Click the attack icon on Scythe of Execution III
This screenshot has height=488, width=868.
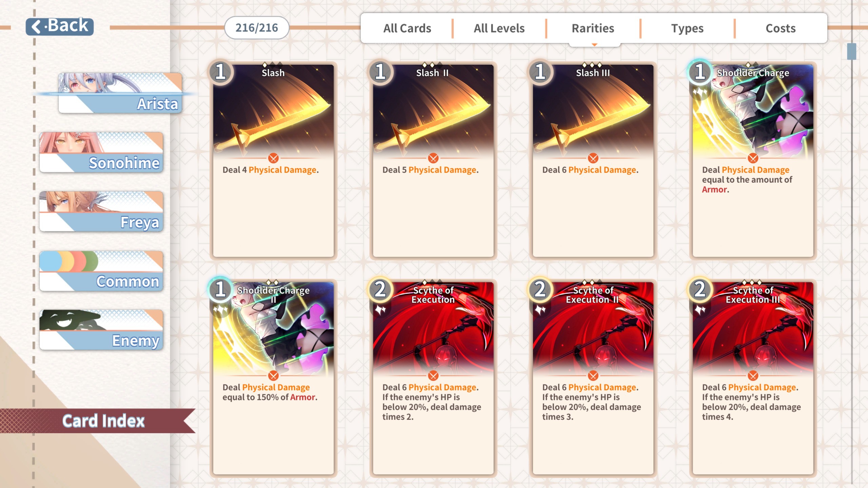[x=753, y=375]
